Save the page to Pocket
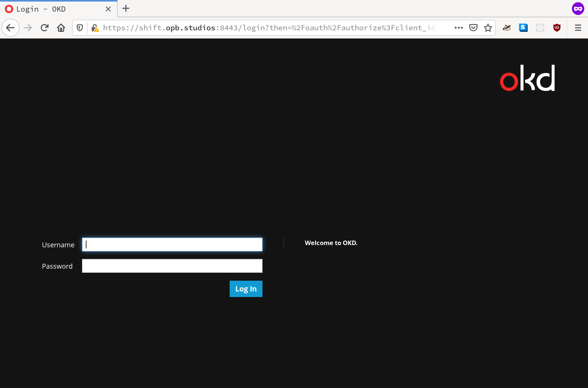Viewport: 588px width, 388px height. (473, 28)
